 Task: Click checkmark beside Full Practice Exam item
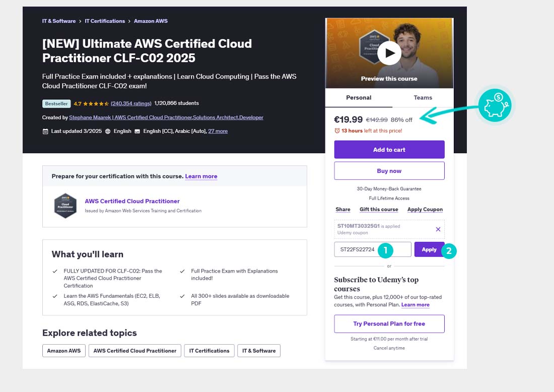coord(182,272)
